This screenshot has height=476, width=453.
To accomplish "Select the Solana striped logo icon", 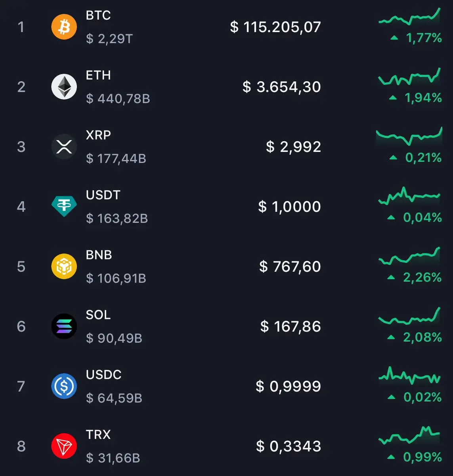I will (64, 326).
